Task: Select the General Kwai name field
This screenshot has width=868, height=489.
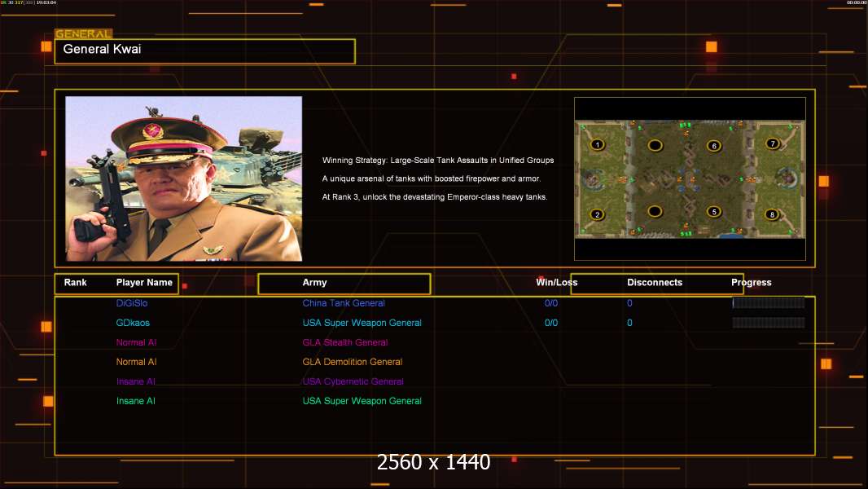Action: point(204,51)
